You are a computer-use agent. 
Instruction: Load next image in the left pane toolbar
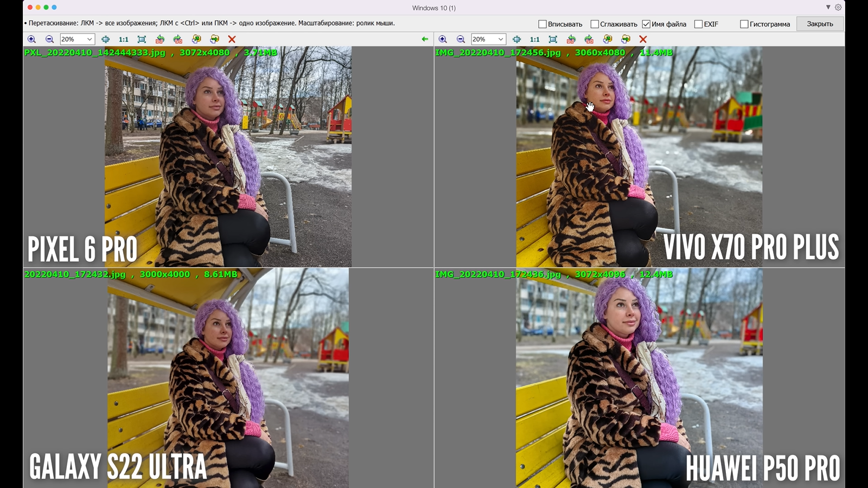[214, 39]
